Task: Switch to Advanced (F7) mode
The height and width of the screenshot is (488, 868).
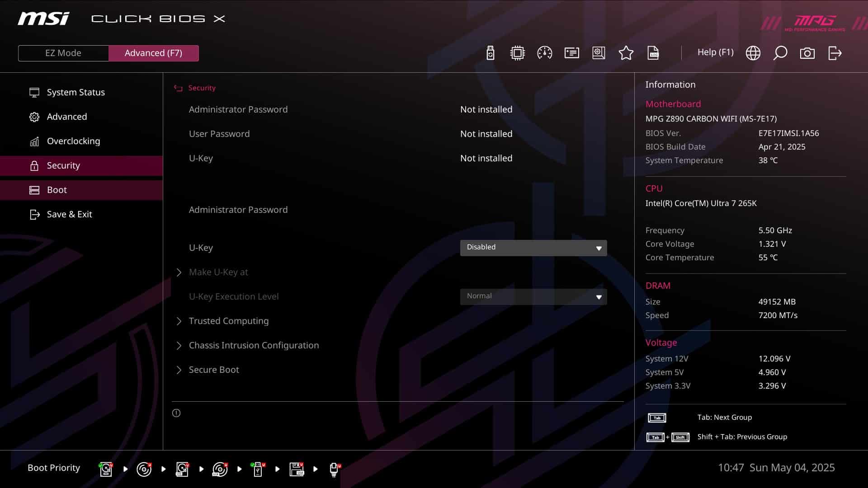Action: pyautogui.click(x=153, y=53)
